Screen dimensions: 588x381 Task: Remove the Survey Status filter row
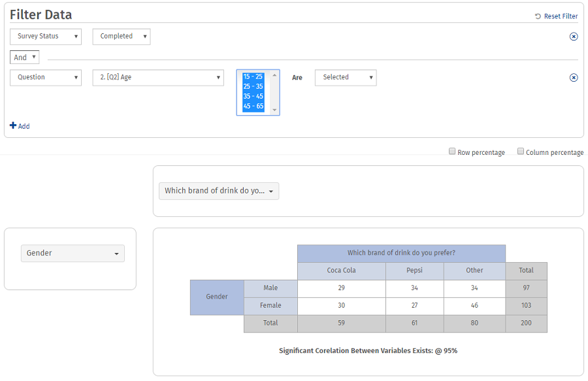click(x=574, y=37)
